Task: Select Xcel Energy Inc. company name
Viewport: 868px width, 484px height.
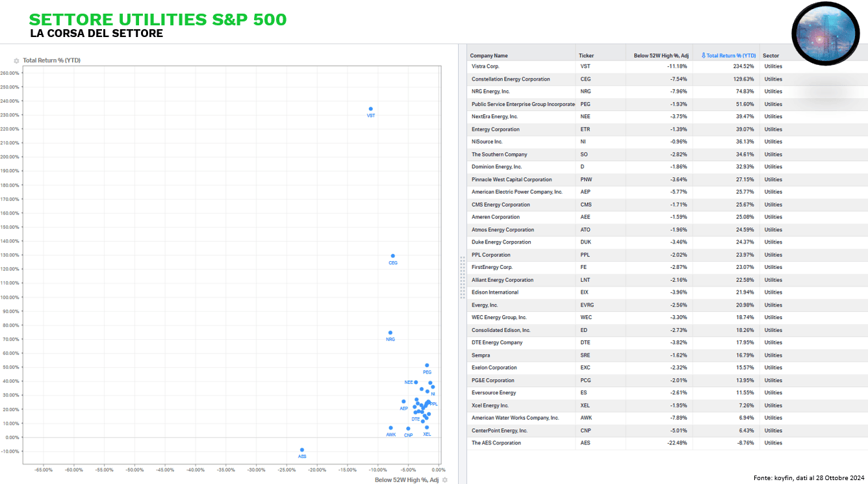Action: pyautogui.click(x=490, y=405)
